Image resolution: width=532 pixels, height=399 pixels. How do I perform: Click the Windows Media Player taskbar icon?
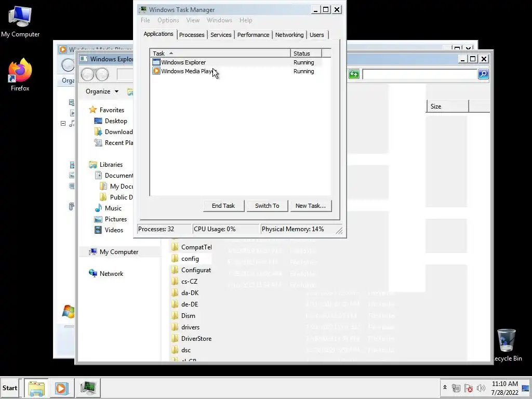[61, 388]
